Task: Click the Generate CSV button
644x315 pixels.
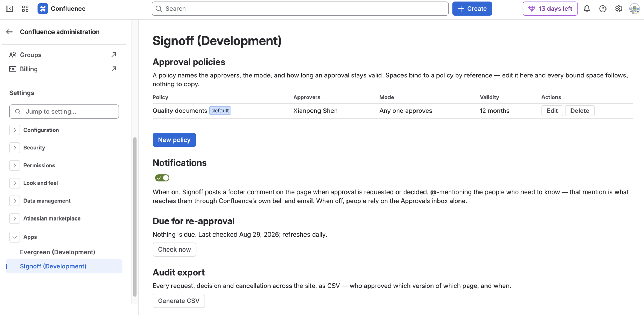Action: coord(179,301)
